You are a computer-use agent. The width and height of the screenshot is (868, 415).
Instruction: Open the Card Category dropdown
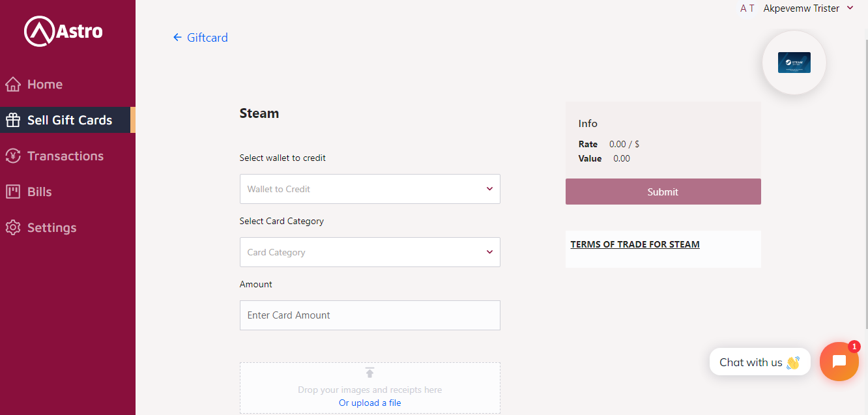(370, 252)
